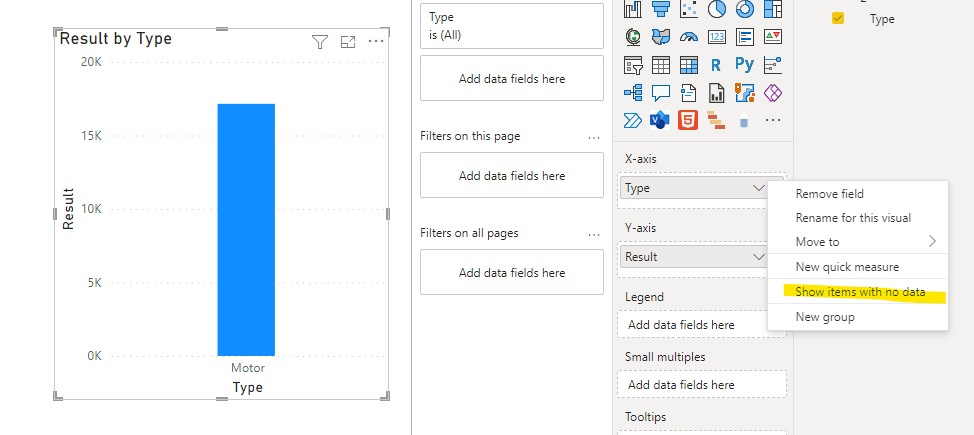
Task: Select the Power Automate visual
Action: (633, 120)
